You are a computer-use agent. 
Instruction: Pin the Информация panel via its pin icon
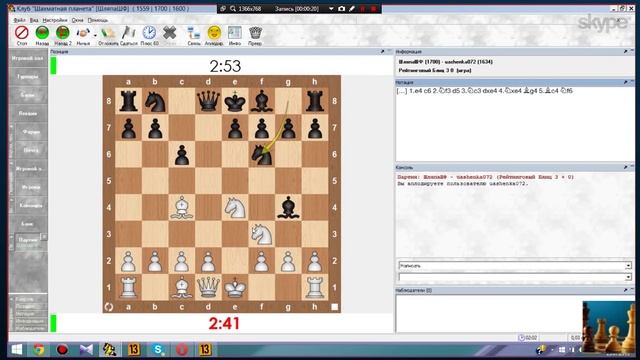[x=625, y=51]
